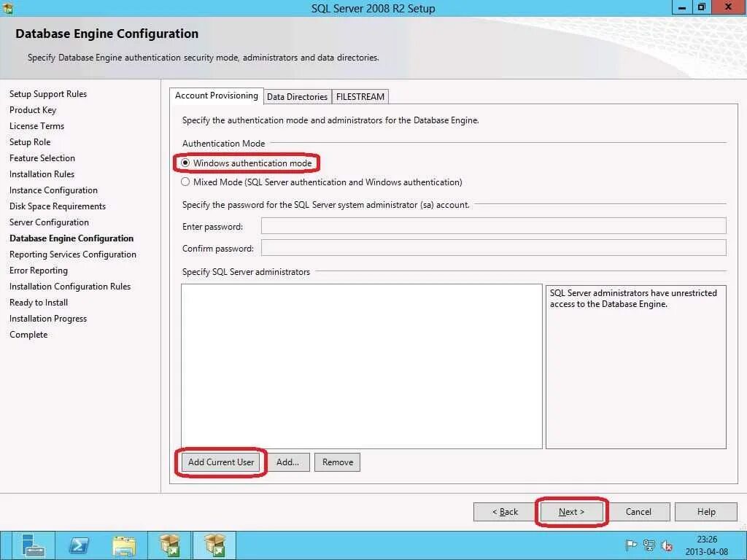Click Database Engine Configuration step in sidebar
This screenshot has height=560, width=747.
[71, 238]
